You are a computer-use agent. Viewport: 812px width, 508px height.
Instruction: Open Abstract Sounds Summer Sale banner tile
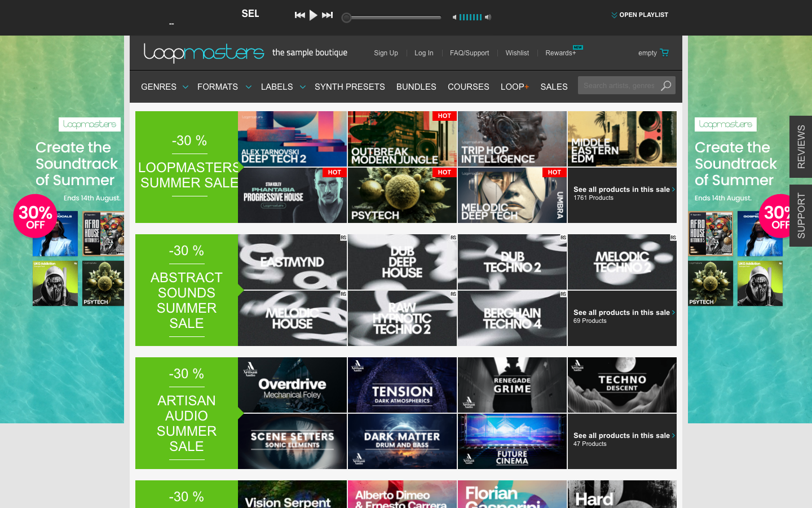pyautogui.click(x=187, y=290)
